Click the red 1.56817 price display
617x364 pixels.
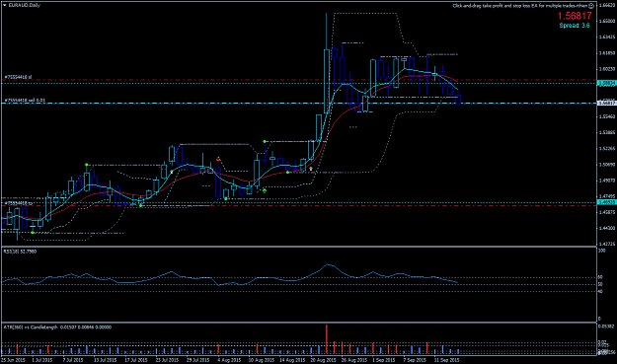point(575,16)
